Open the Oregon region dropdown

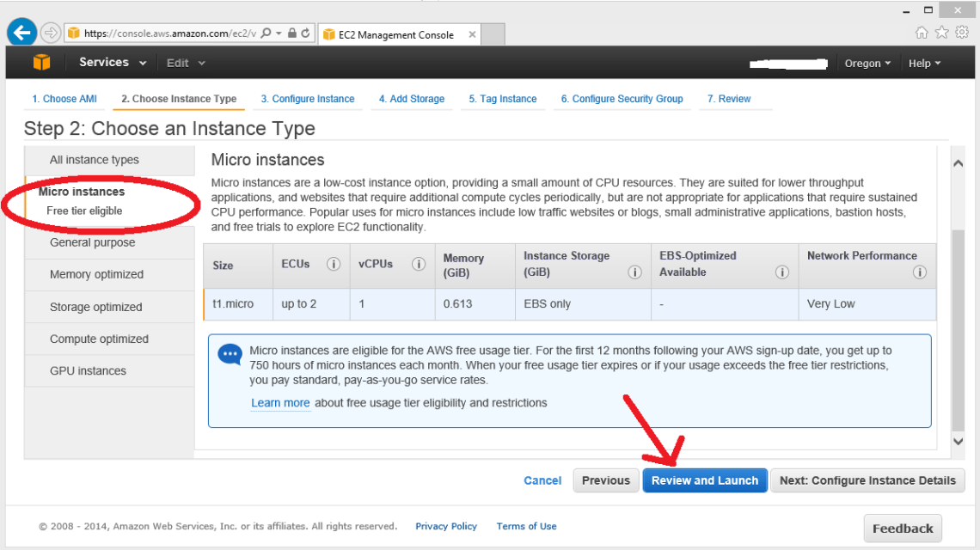pyautogui.click(x=867, y=63)
